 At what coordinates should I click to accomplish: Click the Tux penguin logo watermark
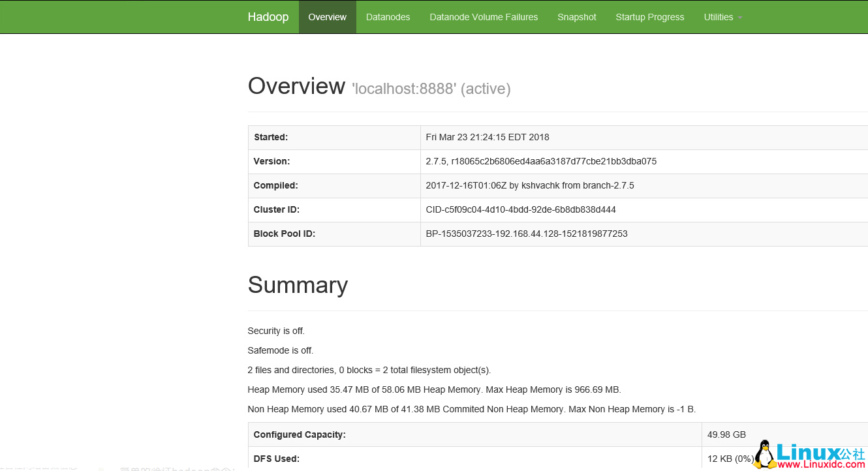point(764,453)
